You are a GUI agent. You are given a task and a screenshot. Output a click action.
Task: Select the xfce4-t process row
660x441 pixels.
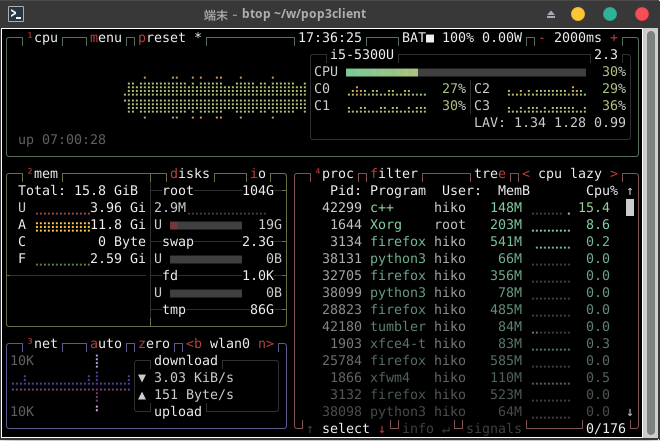tap(466, 343)
